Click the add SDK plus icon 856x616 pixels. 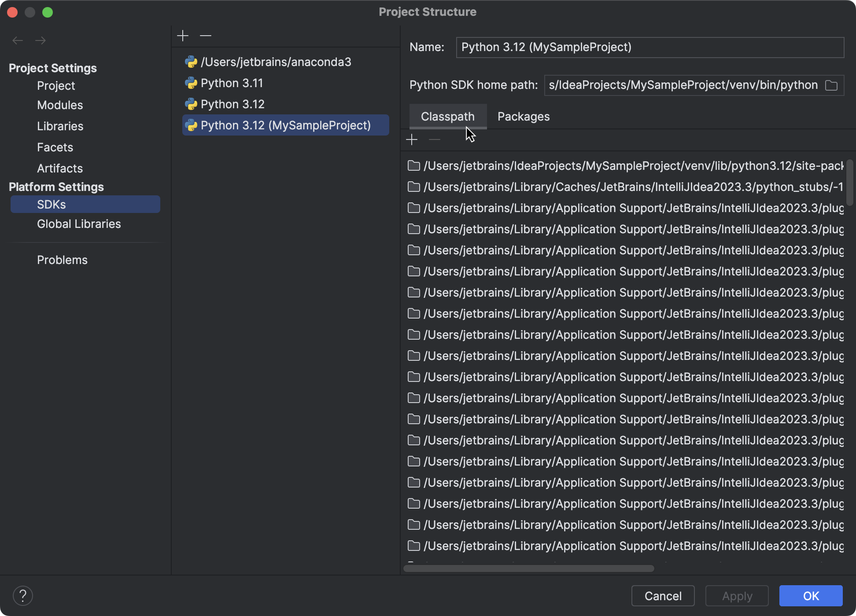183,36
